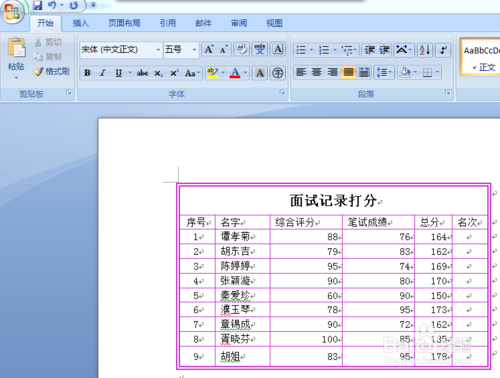Open the 引用 ribbon tab
Image resolution: width=500 pixels, height=378 pixels.
[x=168, y=23]
